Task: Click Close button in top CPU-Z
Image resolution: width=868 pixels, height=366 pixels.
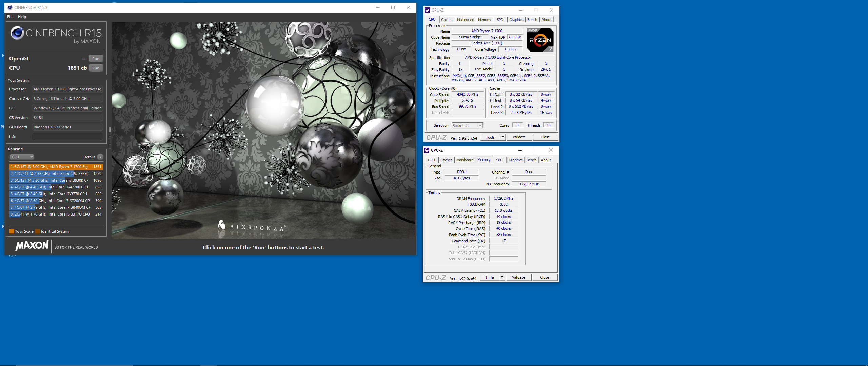Action: [545, 137]
